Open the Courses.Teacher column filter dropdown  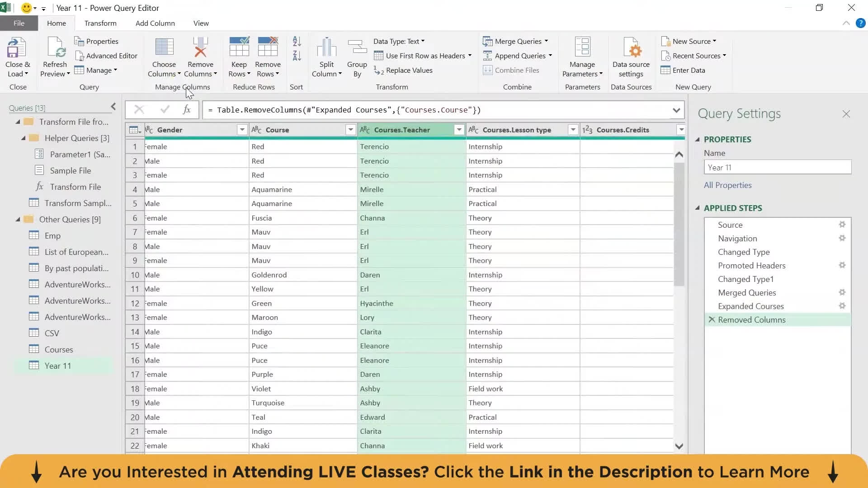coord(459,130)
